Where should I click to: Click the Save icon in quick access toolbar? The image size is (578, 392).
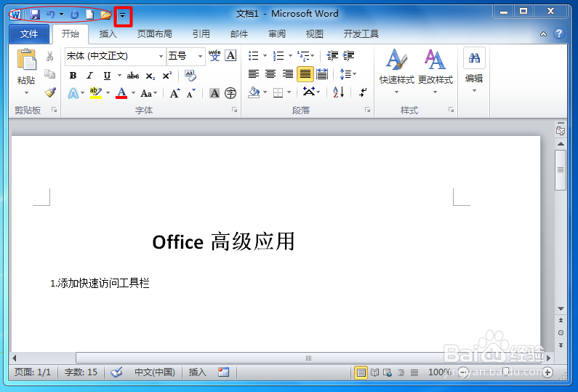coord(35,15)
